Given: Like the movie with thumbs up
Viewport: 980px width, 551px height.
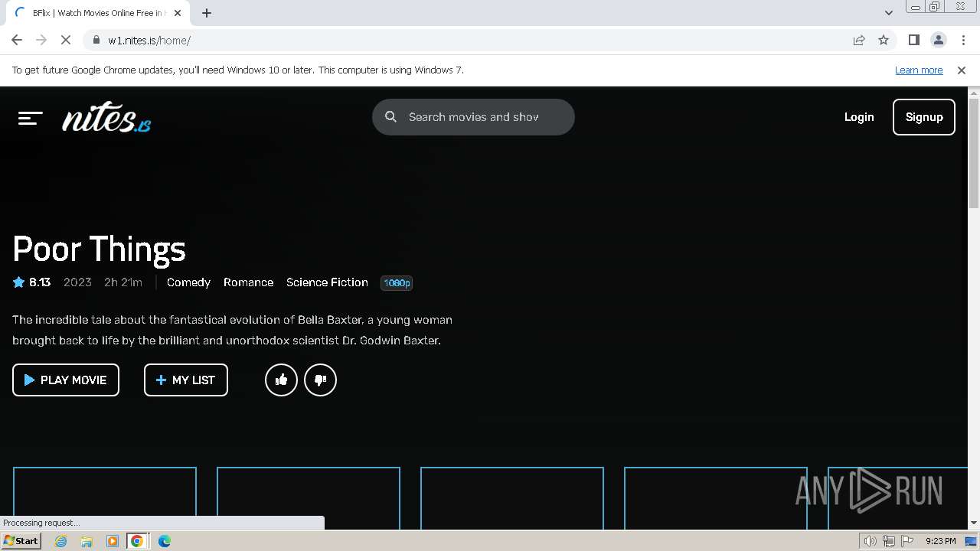Looking at the screenshot, I should (281, 380).
